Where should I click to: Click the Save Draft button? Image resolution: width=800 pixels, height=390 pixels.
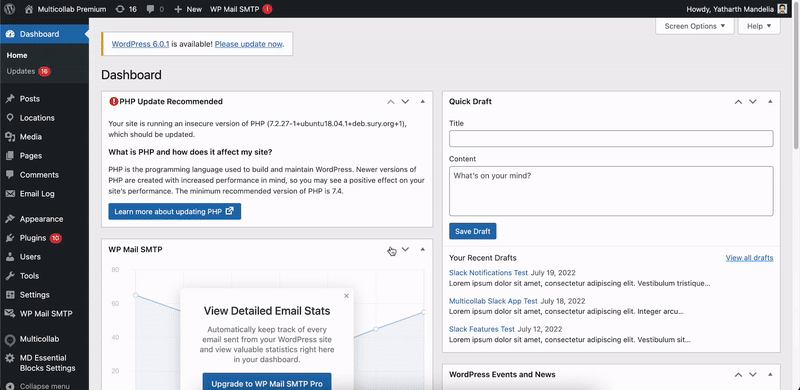tap(472, 231)
